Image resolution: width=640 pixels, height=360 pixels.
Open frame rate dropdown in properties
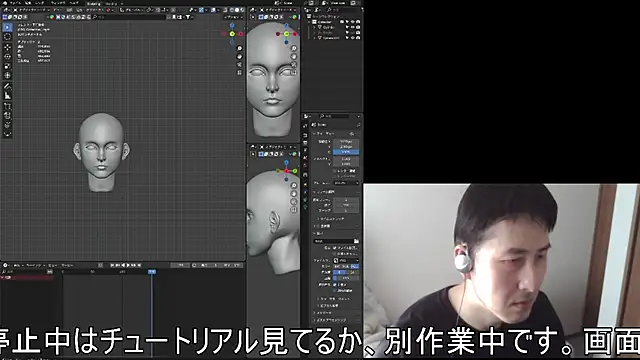tap(346, 183)
